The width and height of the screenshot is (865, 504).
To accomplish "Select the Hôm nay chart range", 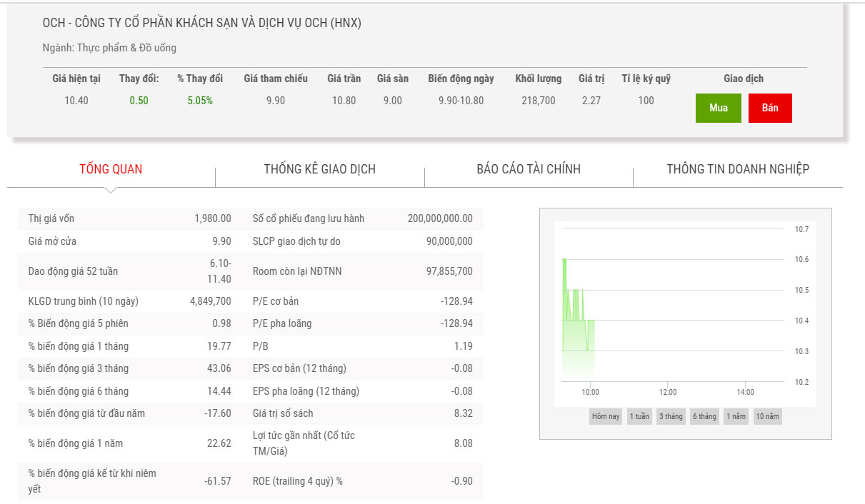I will [606, 416].
